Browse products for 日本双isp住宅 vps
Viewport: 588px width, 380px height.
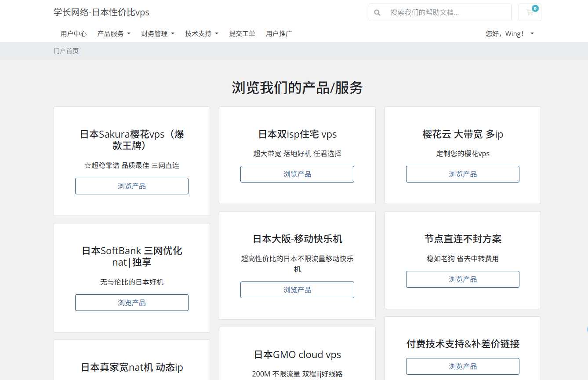click(297, 174)
